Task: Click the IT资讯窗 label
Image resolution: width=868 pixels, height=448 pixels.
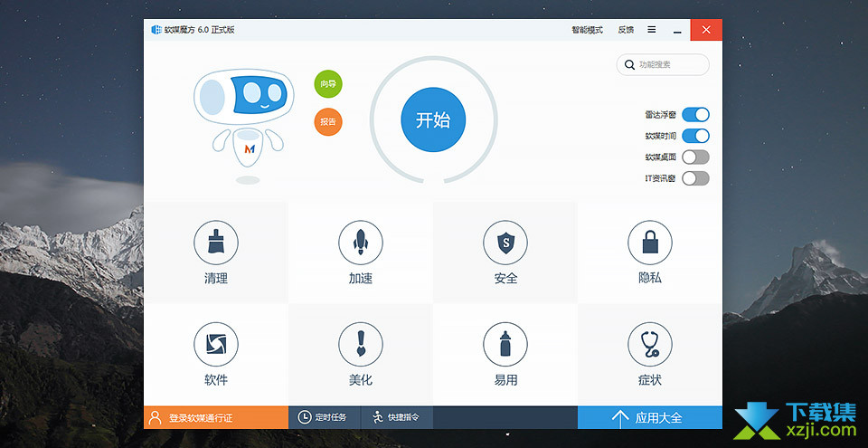Action: 660,179
